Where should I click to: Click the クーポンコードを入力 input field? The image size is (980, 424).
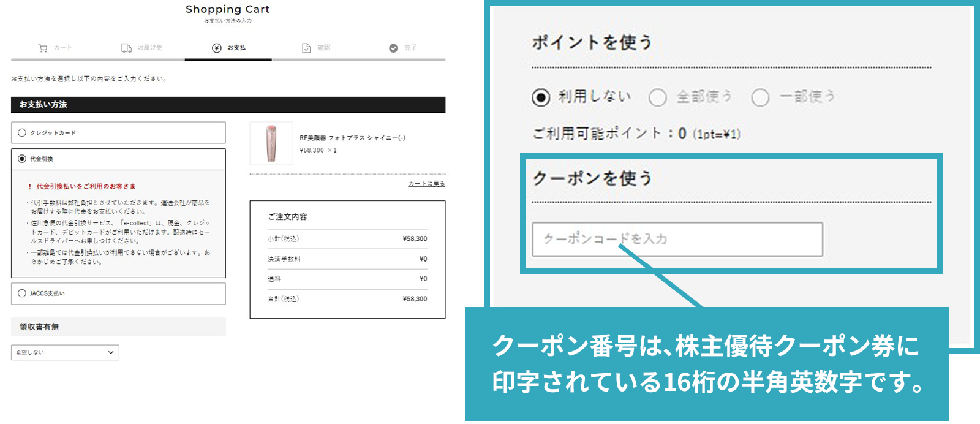click(x=677, y=239)
